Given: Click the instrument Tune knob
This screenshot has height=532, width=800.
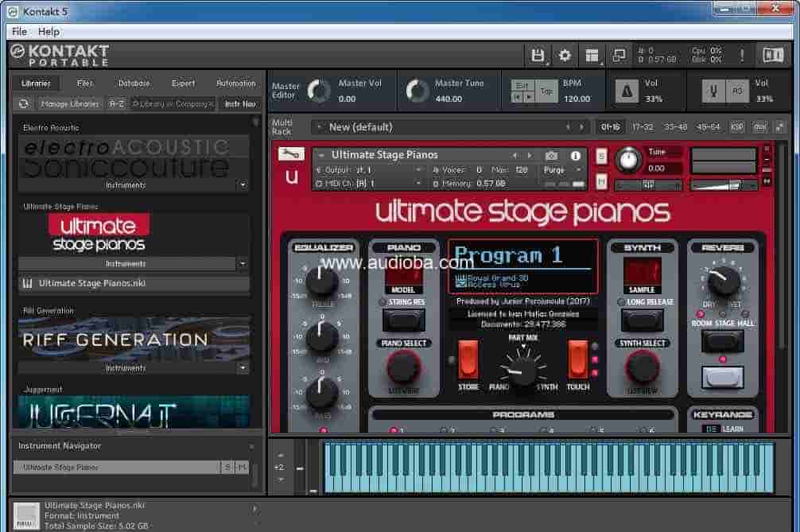Looking at the screenshot, I should click(x=628, y=160).
